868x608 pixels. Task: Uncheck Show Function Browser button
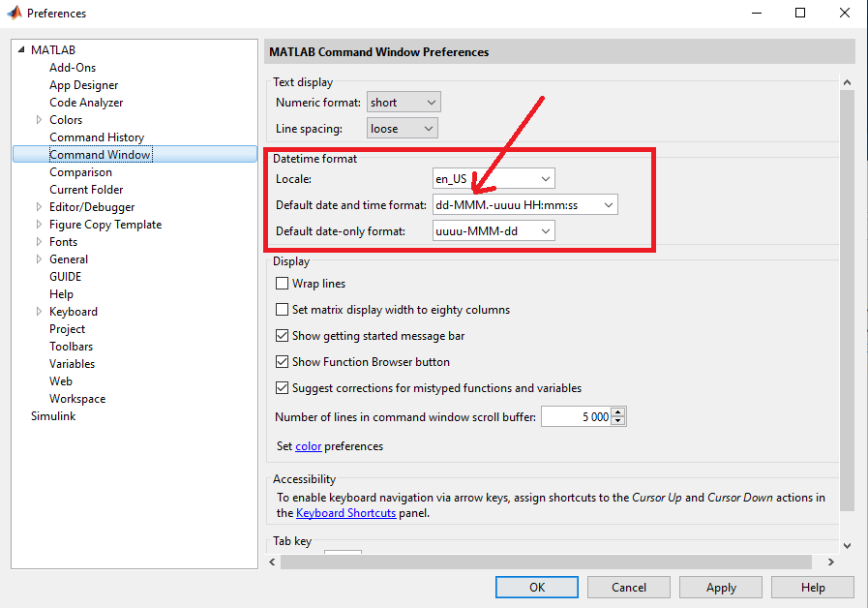click(283, 361)
